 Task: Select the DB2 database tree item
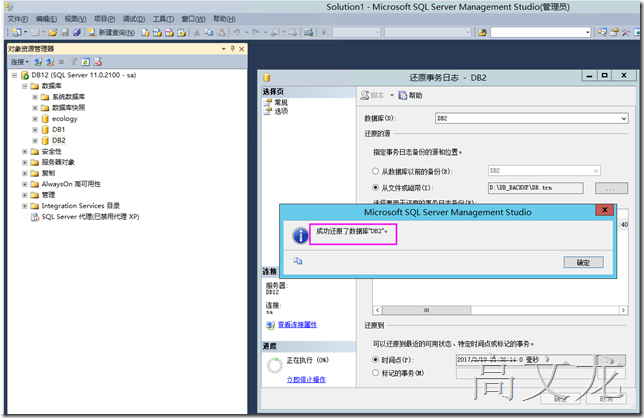click(58, 140)
